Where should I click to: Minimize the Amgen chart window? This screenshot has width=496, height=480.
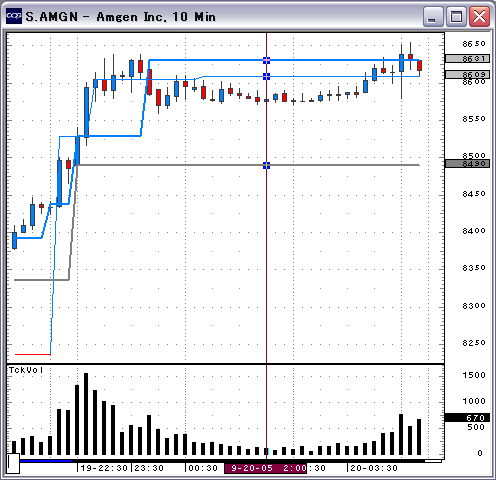433,17
